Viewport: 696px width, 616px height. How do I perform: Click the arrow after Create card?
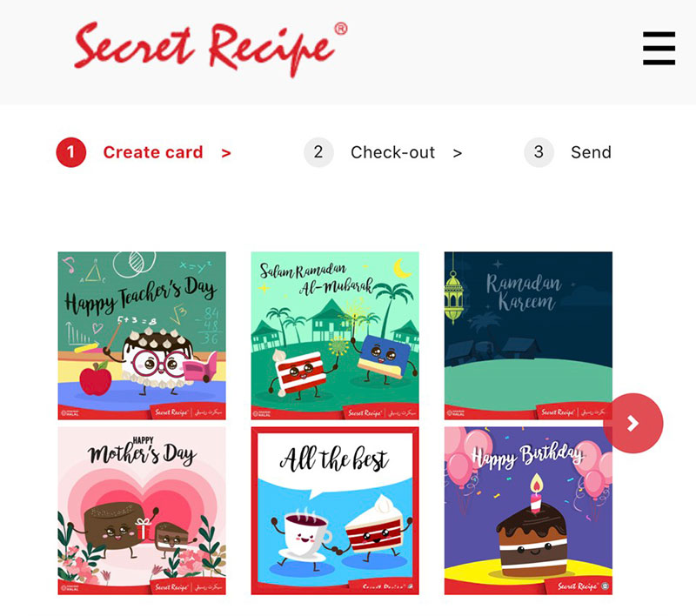pos(226,153)
